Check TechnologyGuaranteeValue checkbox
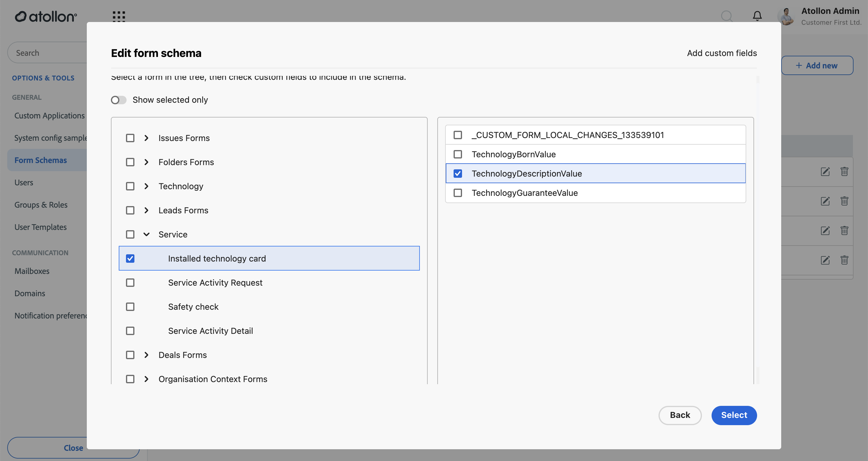The image size is (868, 461). tap(458, 193)
